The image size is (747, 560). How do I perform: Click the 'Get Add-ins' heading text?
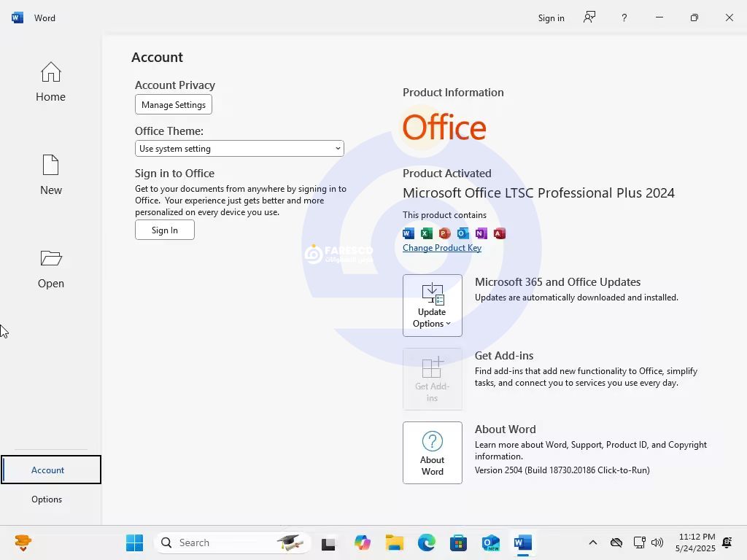click(504, 356)
